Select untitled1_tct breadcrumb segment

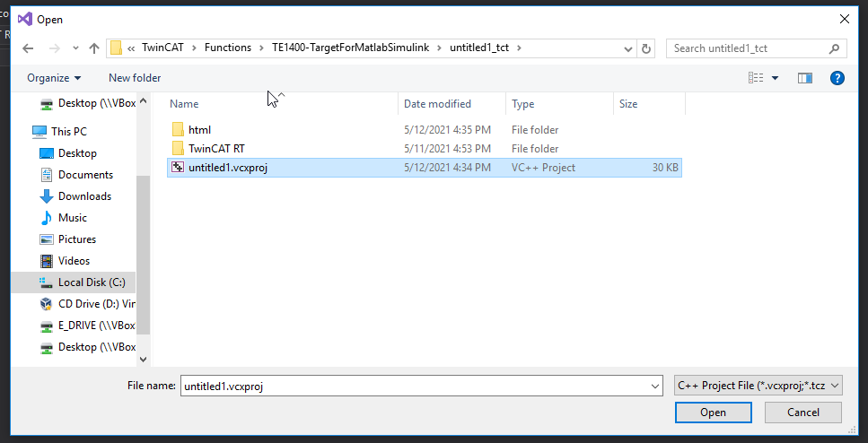click(x=478, y=48)
